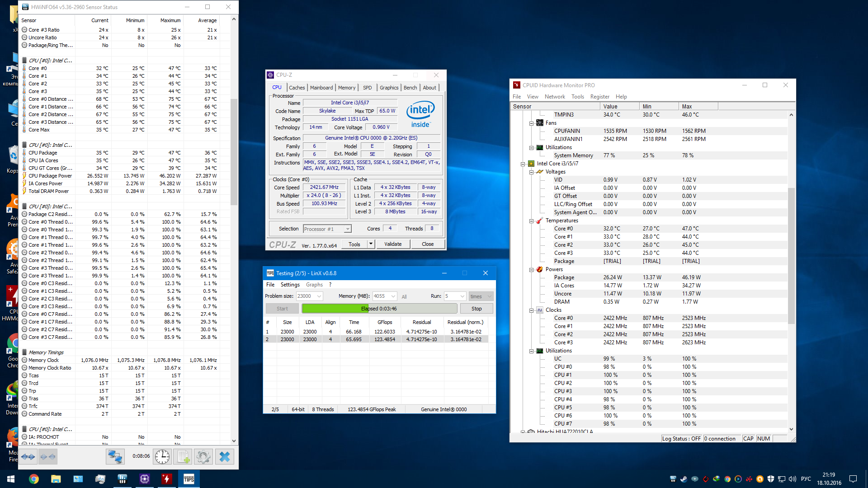Click the expand columns arrows icon in HWiNFO
The width and height of the screenshot is (868, 488).
click(x=28, y=457)
